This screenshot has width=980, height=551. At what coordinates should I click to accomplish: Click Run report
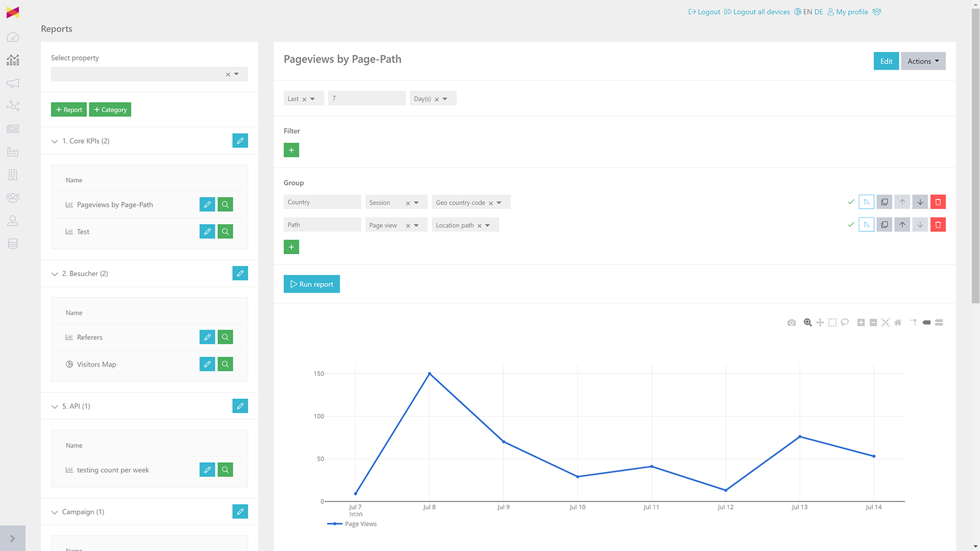(312, 284)
